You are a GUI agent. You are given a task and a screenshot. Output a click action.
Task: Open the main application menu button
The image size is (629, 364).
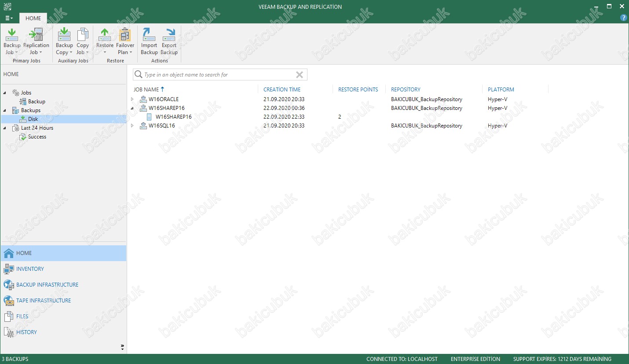(9, 18)
